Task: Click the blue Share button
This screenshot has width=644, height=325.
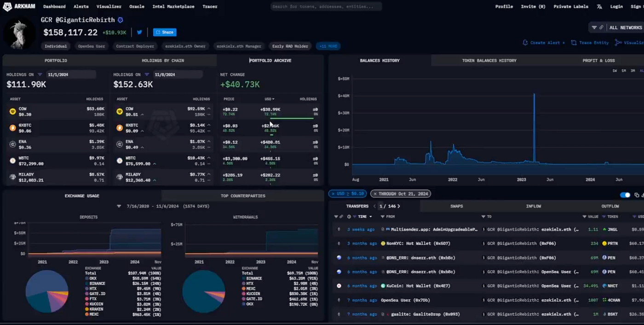Action: (x=165, y=32)
